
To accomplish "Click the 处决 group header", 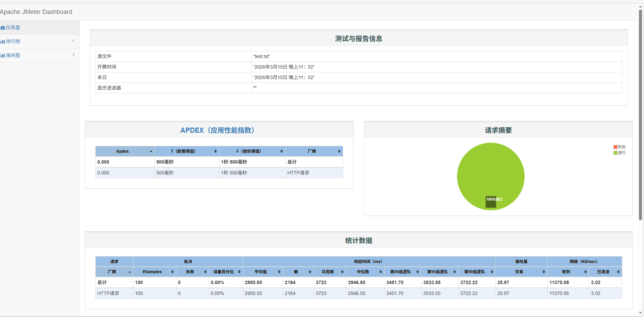I will (188, 262).
